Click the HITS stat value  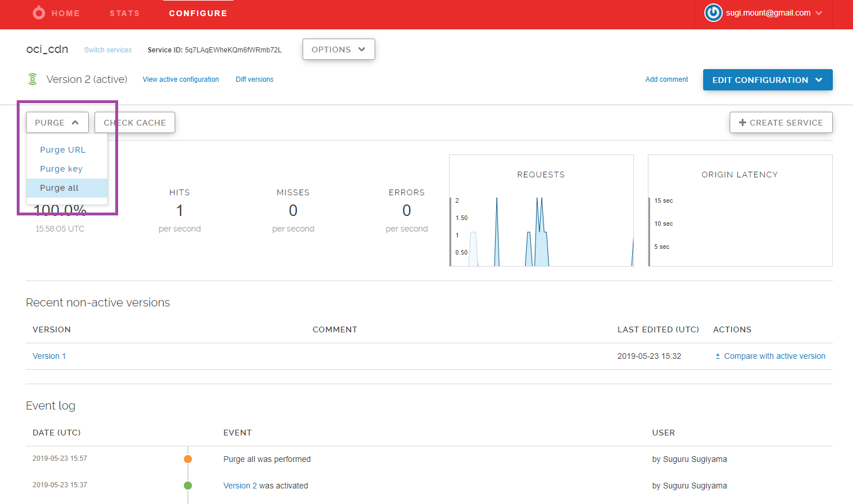180,211
